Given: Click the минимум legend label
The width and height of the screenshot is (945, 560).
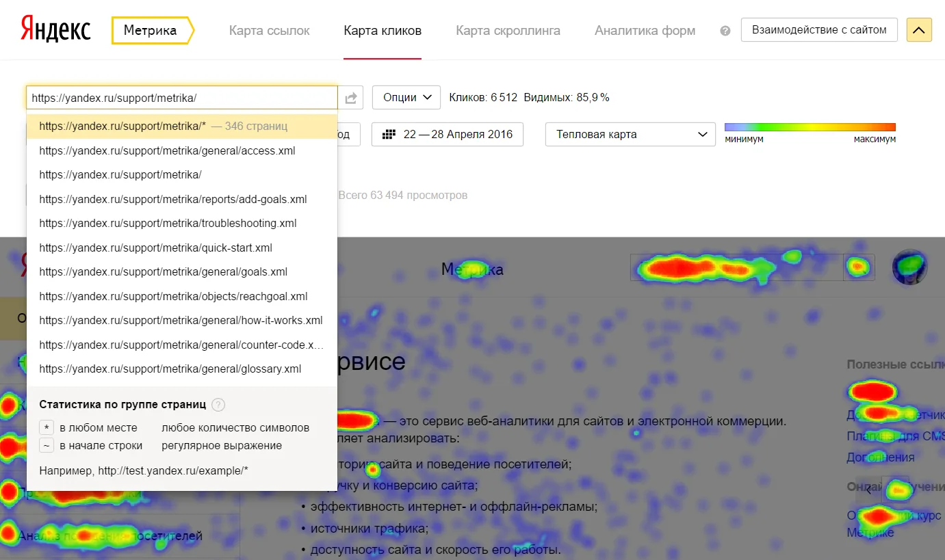Looking at the screenshot, I should click(744, 139).
